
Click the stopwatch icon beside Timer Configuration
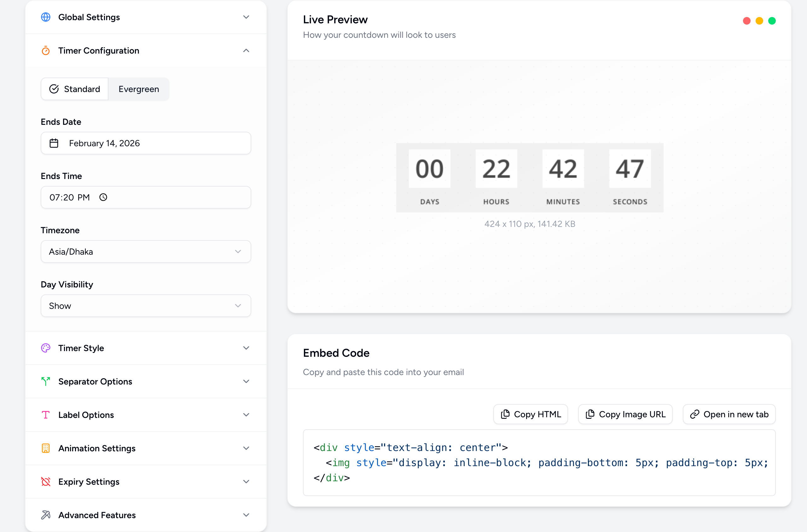point(46,50)
